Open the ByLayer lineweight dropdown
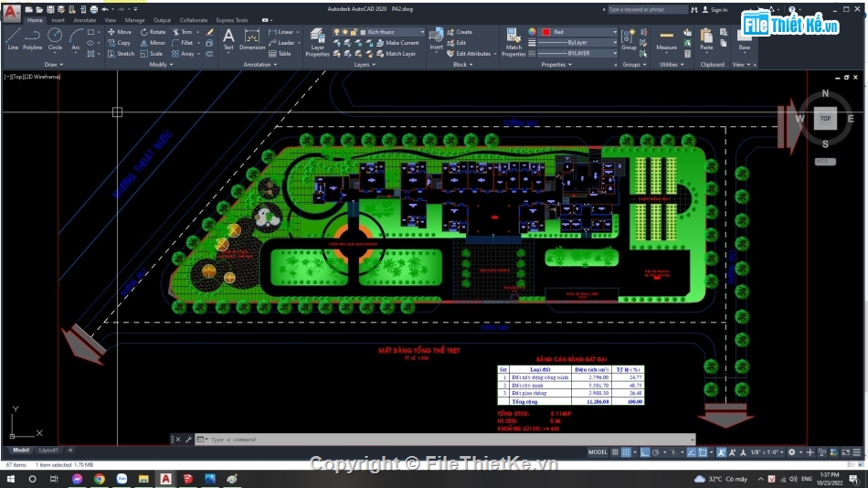The width and height of the screenshot is (868, 488). [x=577, y=43]
